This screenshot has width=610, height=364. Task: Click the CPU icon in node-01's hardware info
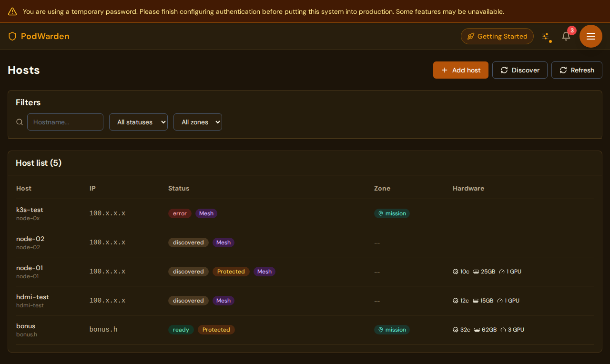click(x=455, y=271)
